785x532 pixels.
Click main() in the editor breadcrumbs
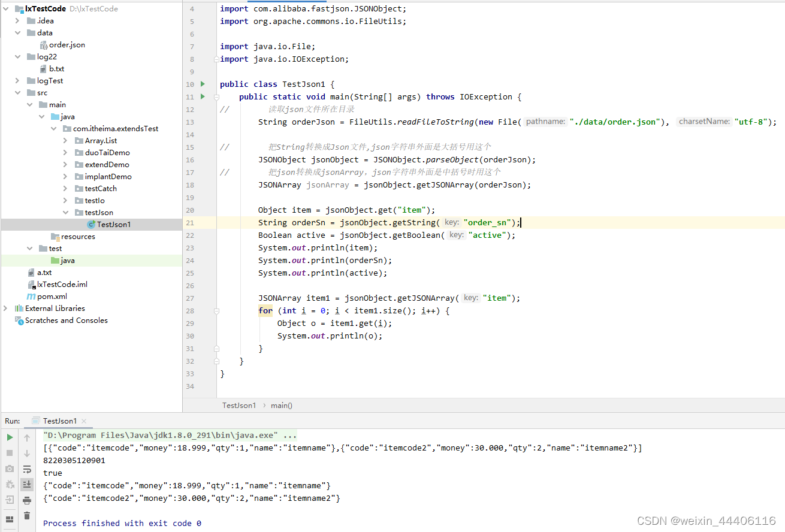pos(281,405)
